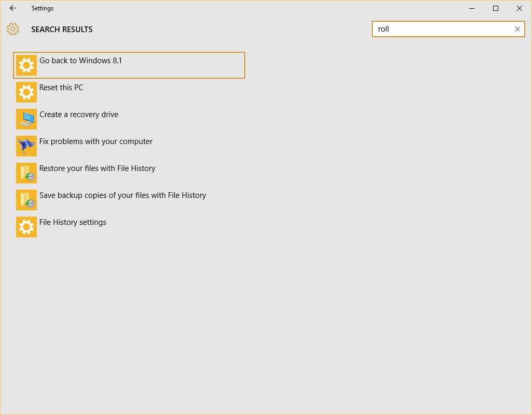The width and height of the screenshot is (532, 415).
Task: Maximize the Settings window
Action: [x=495, y=8]
